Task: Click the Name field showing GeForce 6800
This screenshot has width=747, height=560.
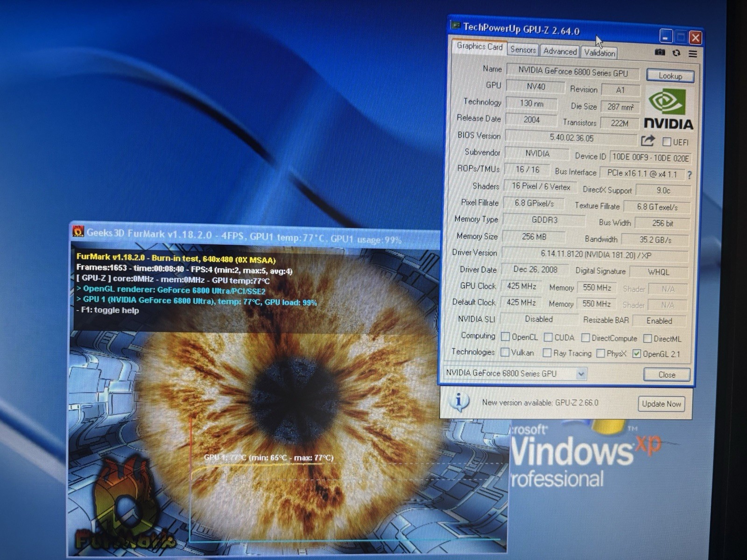Action: coord(573,72)
